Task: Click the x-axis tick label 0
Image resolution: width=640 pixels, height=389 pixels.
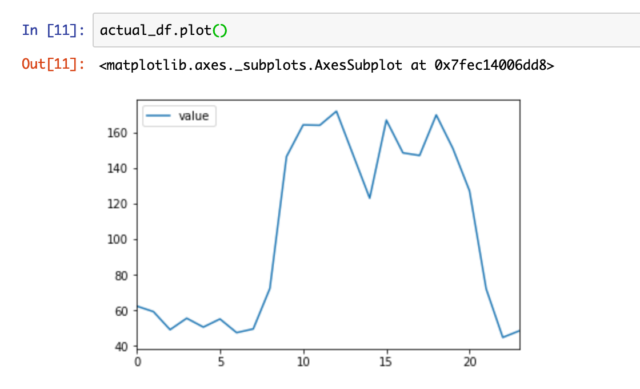Action: tap(138, 362)
